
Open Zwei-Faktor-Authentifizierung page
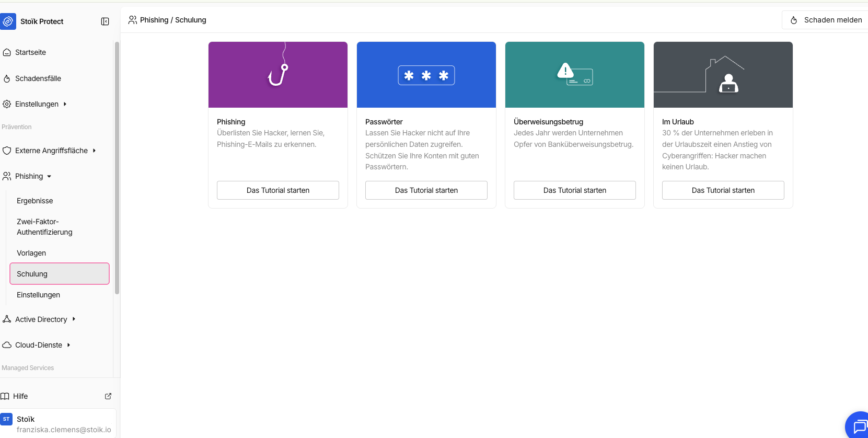point(44,227)
